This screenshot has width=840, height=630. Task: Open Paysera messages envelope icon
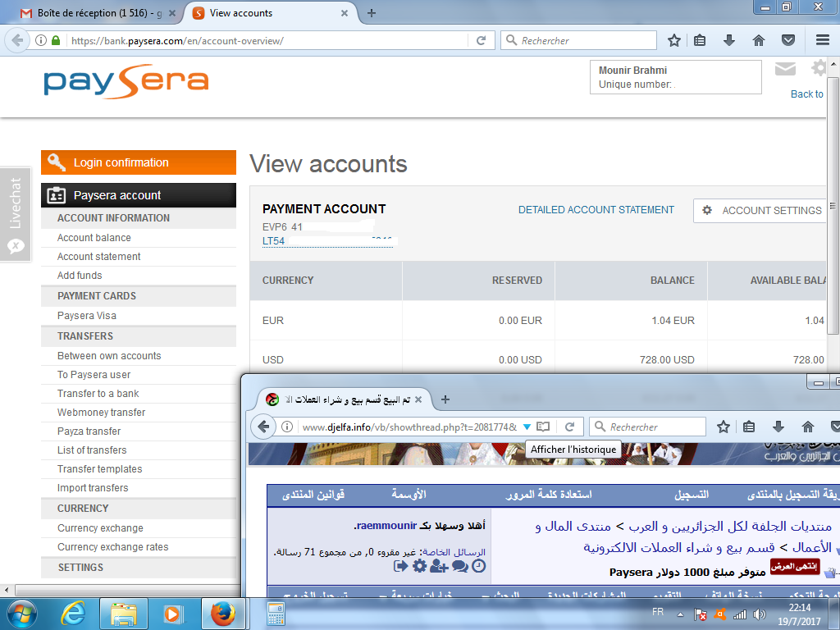click(785, 69)
